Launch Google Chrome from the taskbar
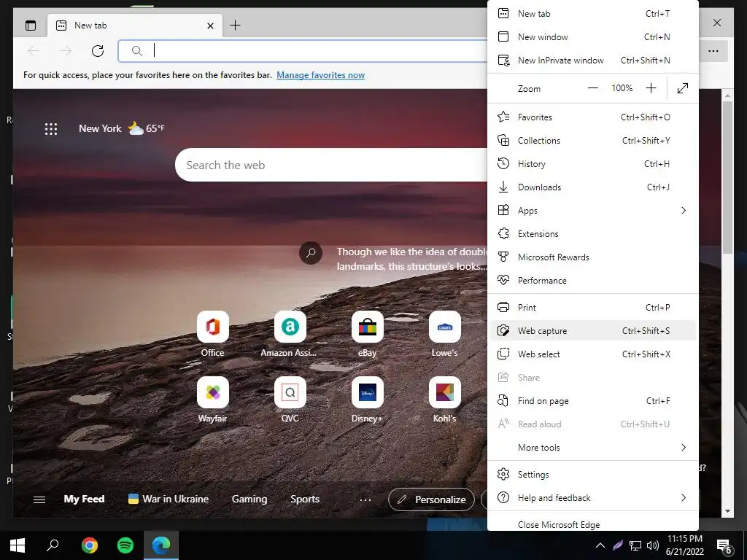 (89, 545)
